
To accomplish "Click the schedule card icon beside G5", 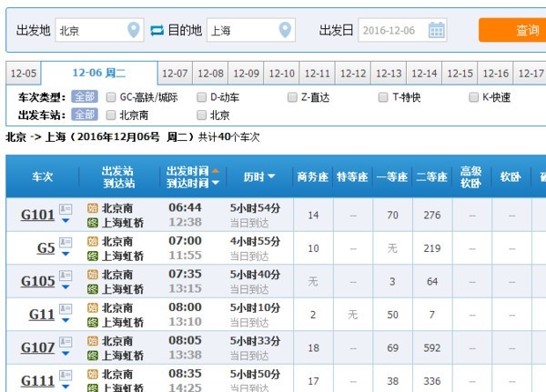I will tap(66, 242).
